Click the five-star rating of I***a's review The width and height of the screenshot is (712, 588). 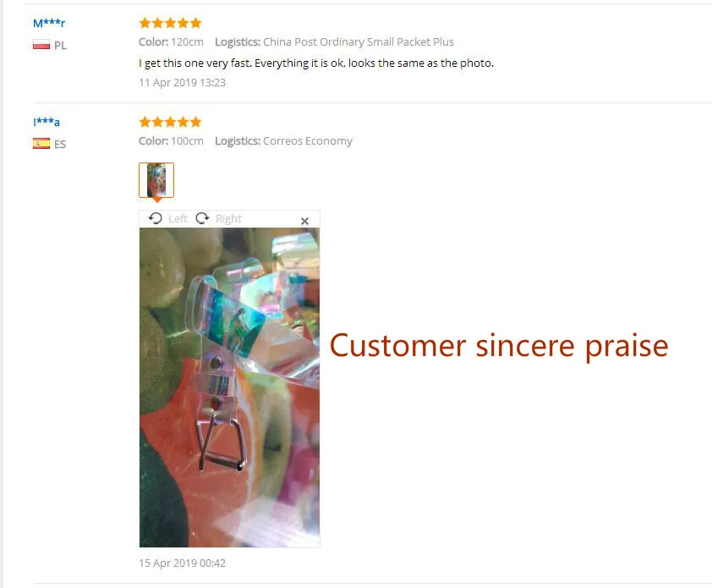[x=170, y=122]
